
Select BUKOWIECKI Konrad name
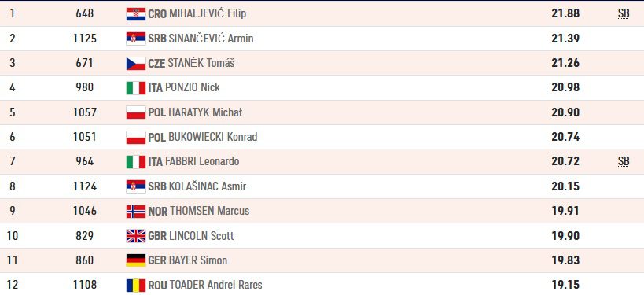pos(213,137)
